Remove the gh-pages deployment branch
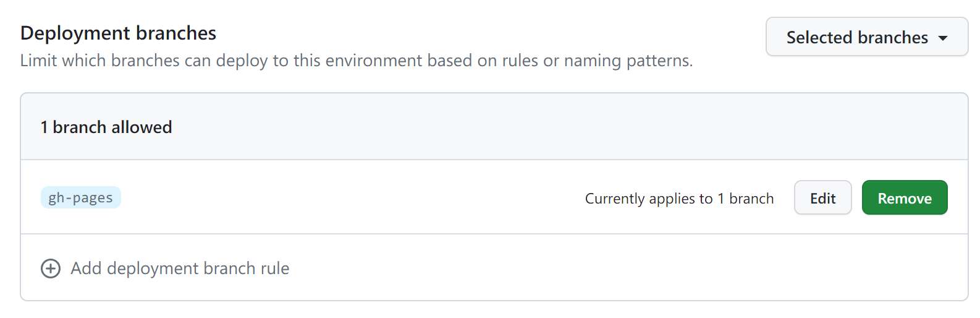The width and height of the screenshot is (980, 318). pos(905,198)
